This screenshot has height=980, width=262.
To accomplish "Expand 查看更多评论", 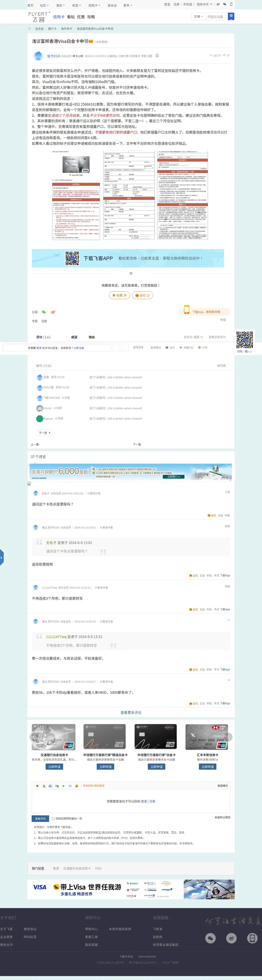I will pyautogui.click(x=131, y=713).
